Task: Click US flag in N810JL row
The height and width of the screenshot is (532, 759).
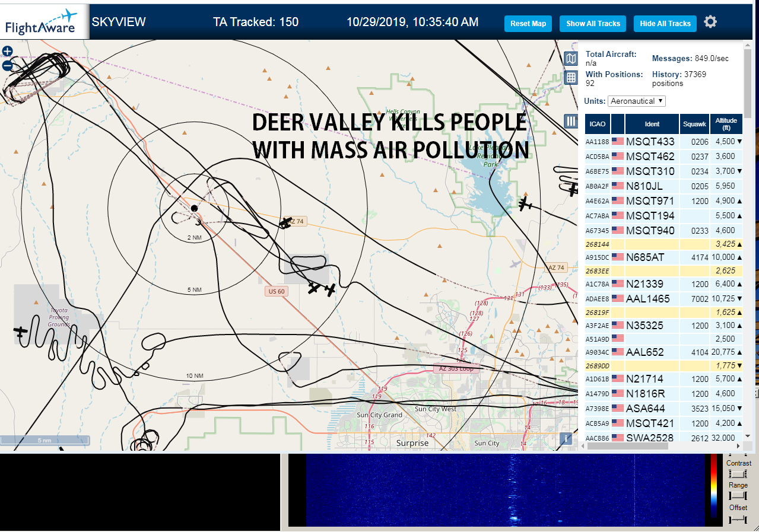Action: tap(618, 186)
